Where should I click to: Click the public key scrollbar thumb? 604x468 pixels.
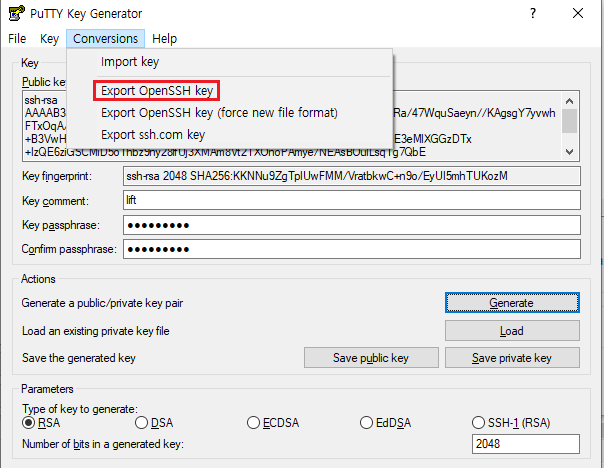click(569, 121)
